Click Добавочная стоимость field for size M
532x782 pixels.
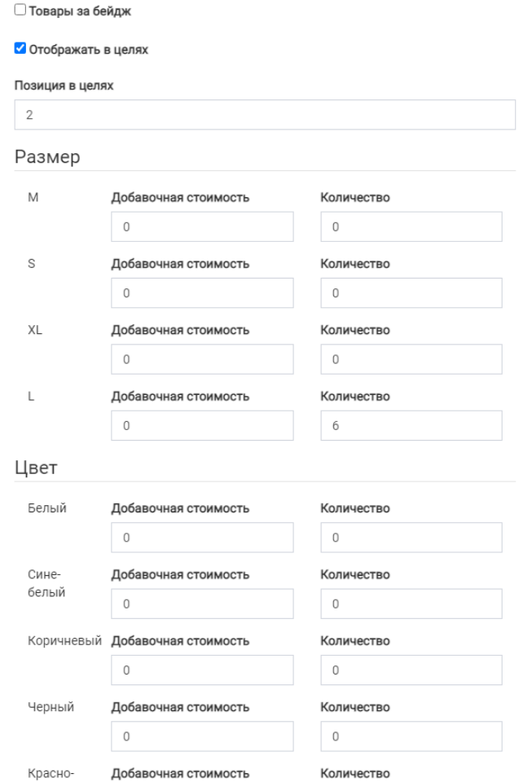(202, 226)
